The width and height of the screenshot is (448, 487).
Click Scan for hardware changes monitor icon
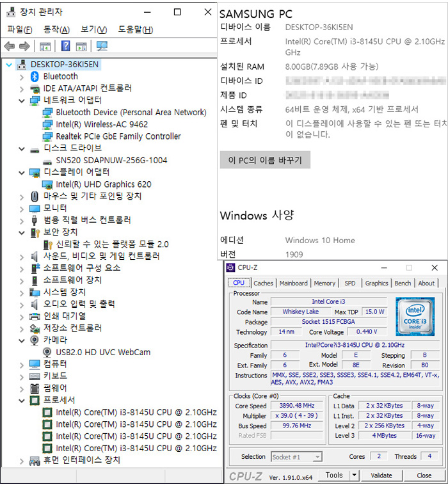point(102,46)
